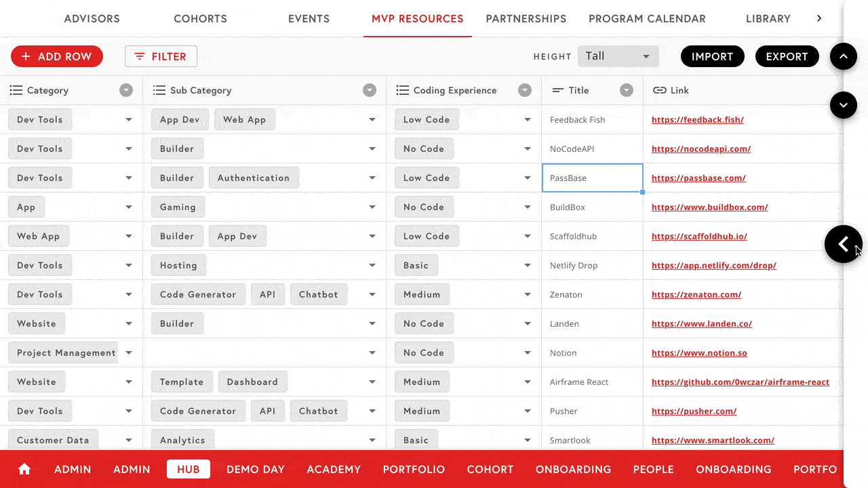Click the Notion title cell

593,353
